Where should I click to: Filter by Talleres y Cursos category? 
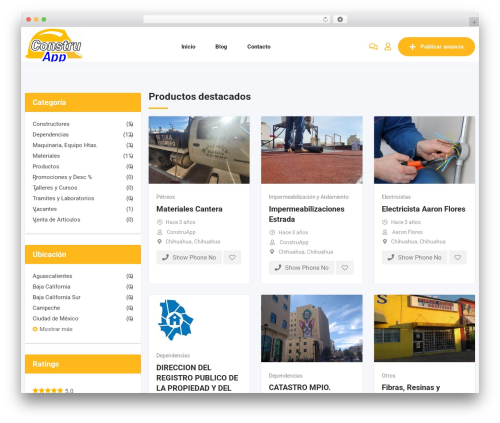(x=55, y=188)
